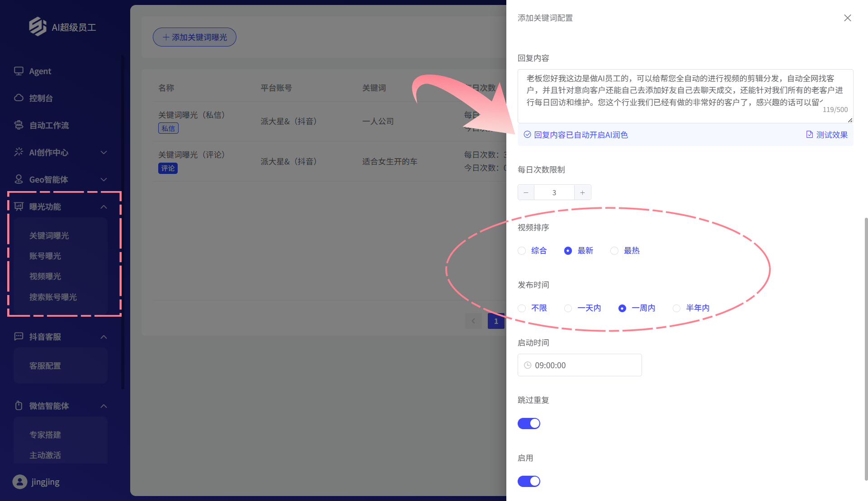
Task: Increase daily limit with plus stepper
Action: tap(582, 192)
